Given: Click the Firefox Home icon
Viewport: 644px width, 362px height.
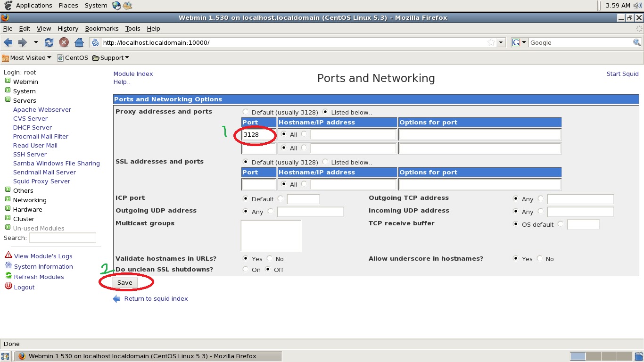Looking at the screenshot, I should (x=79, y=42).
